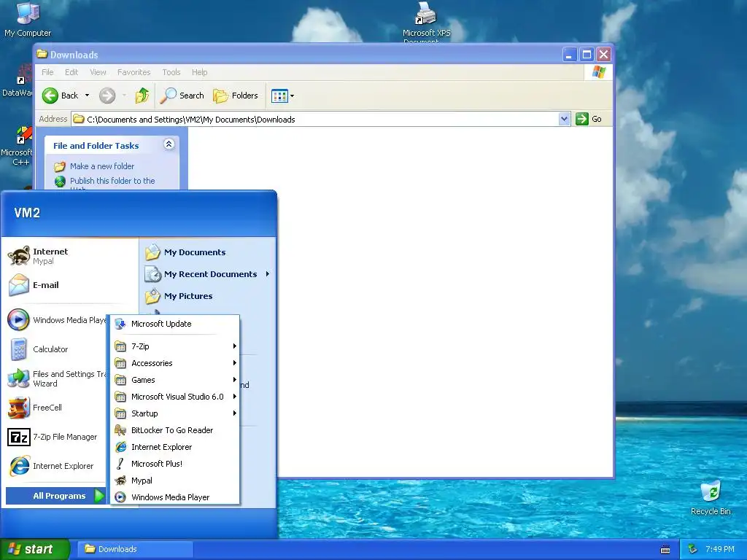Expand the Accessories submenu
This screenshot has height=560, width=747.
(175, 363)
